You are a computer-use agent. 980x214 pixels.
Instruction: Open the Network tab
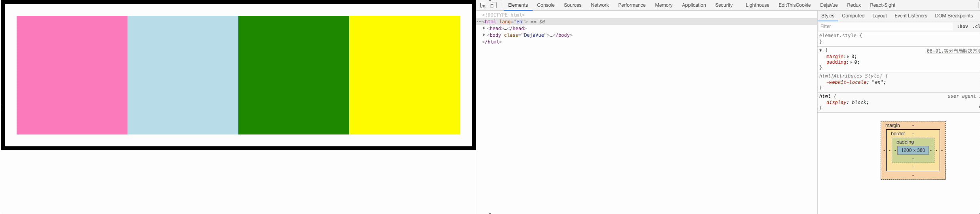click(599, 5)
